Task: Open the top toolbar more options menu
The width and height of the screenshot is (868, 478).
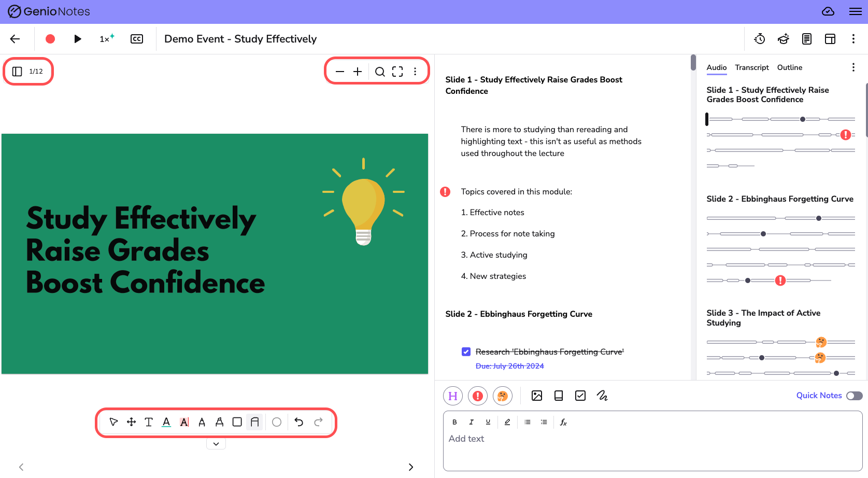Action: coord(853,39)
